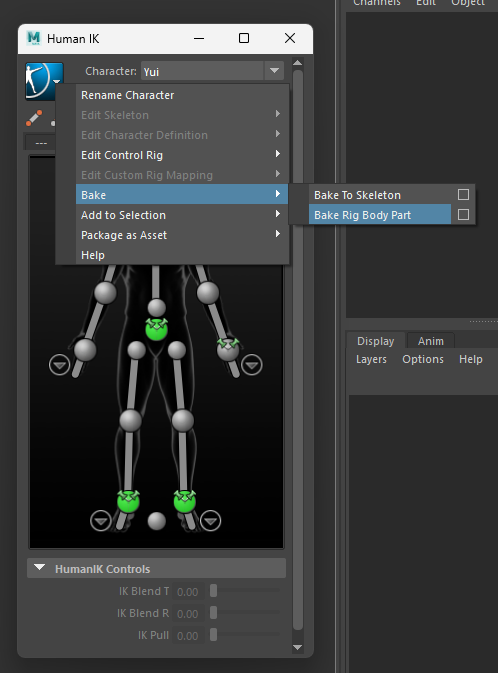The image size is (498, 673).
Task: Select the right knee effector sphere
Action: coord(131,420)
